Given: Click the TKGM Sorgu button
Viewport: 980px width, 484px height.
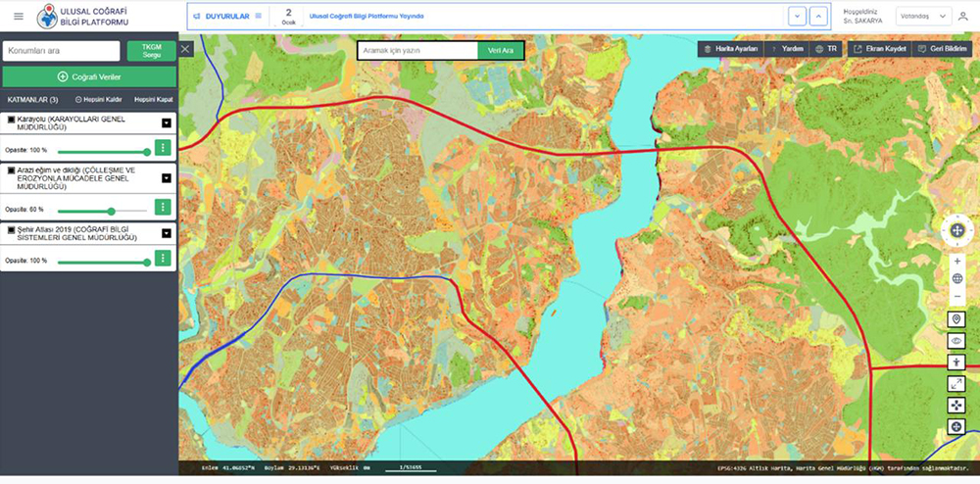Looking at the screenshot, I should (x=151, y=51).
